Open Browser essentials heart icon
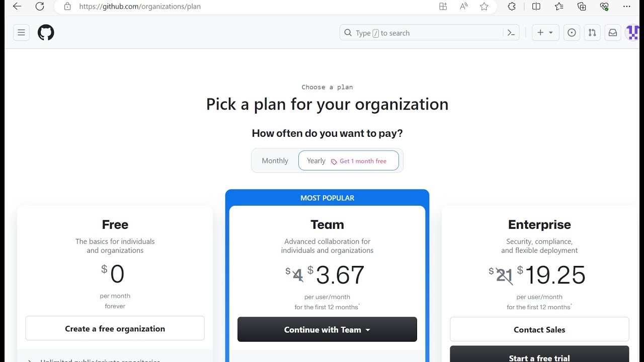This screenshot has height=362, width=644. pos(604,7)
